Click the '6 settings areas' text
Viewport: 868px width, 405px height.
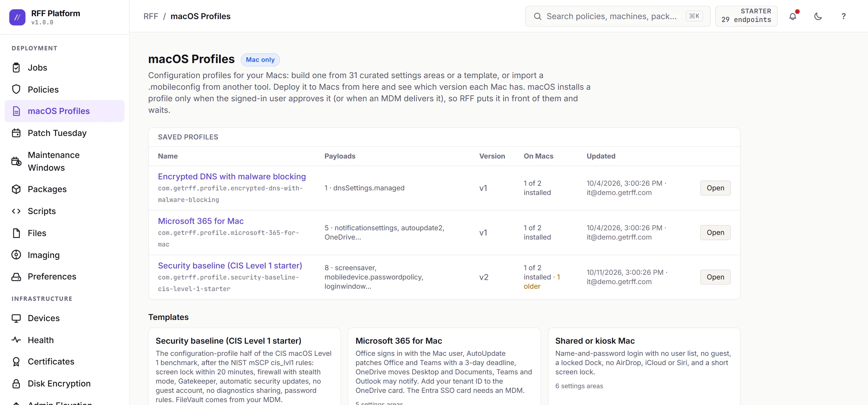pyautogui.click(x=579, y=386)
